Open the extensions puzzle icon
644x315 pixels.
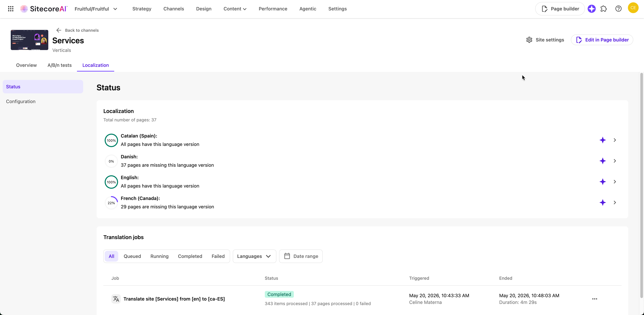point(604,9)
